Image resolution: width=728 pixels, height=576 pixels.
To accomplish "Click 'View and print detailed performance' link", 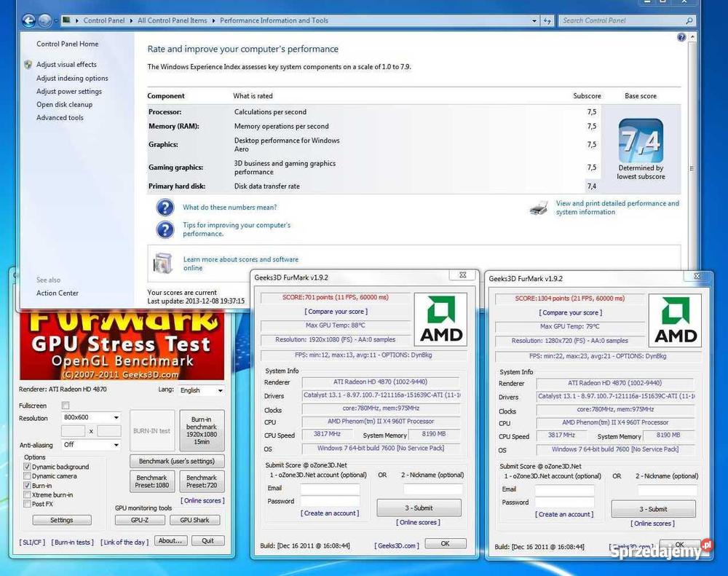I will click(x=617, y=208).
